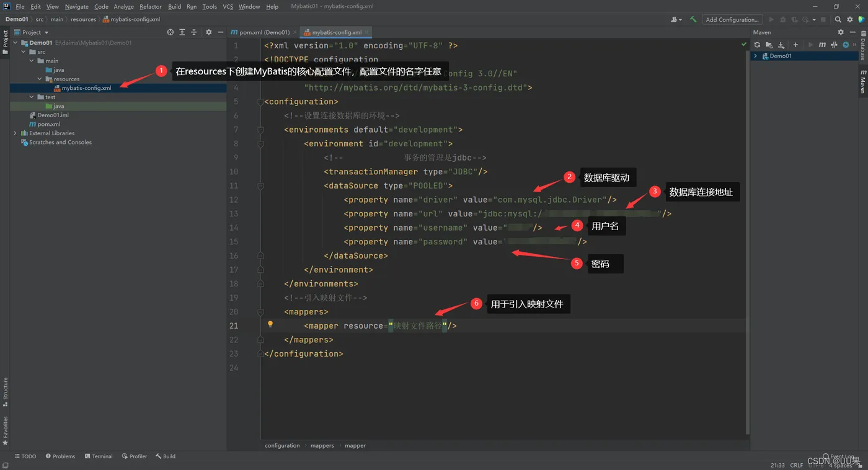The width and height of the screenshot is (868, 470).
Task: Open the TODO tool window
Action: [25, 456]
